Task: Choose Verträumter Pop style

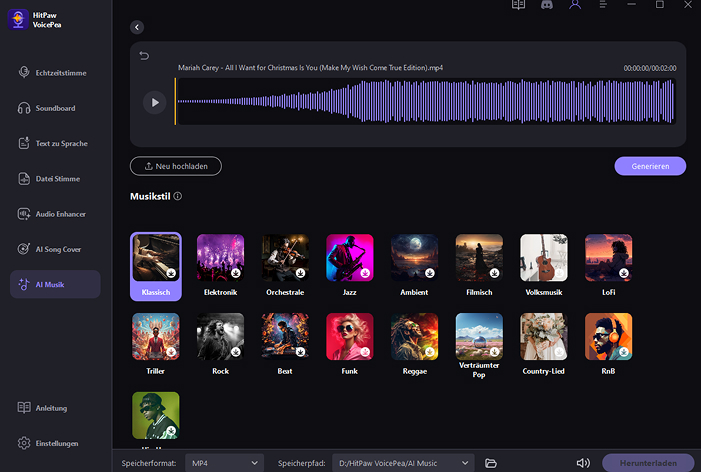Action: pos(479,346)
